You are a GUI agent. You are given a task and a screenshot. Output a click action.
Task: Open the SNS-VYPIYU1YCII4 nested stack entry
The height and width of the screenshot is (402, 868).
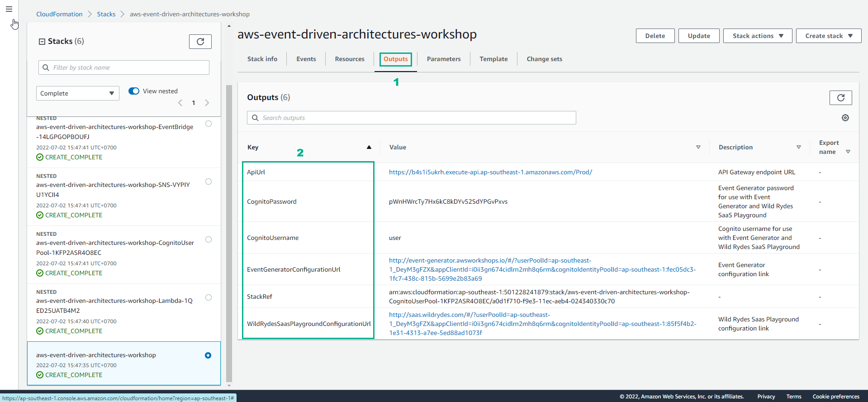tap(113, 190)
